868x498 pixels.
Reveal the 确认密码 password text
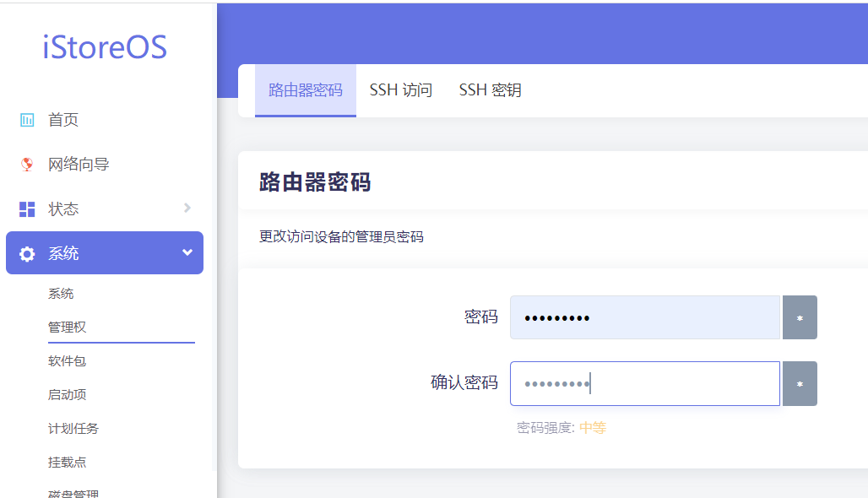(800, 383)
